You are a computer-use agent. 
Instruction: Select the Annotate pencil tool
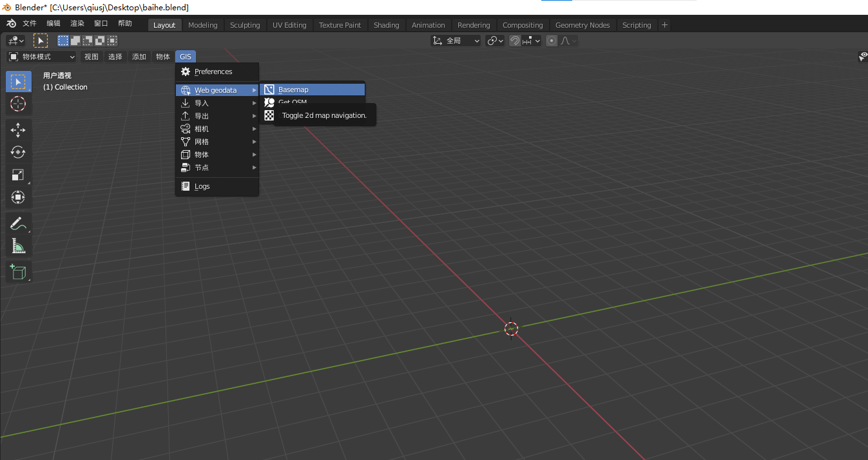(18, 224)
